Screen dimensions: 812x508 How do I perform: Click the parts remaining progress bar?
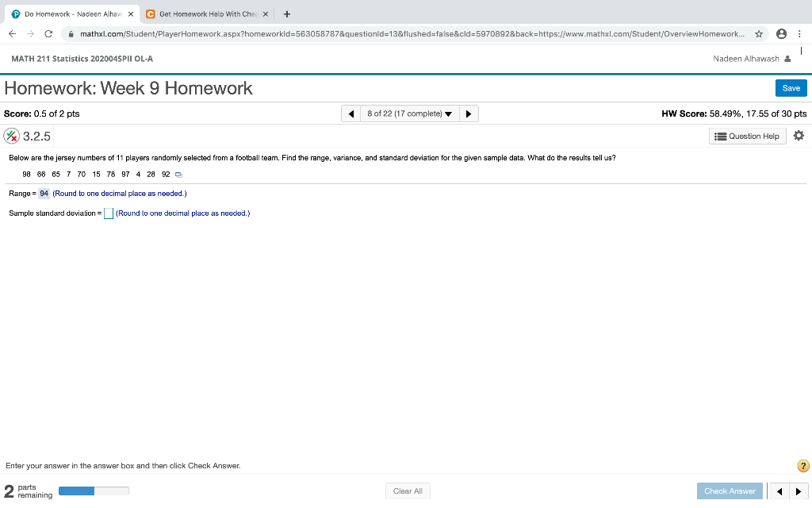tap(93, 491)
